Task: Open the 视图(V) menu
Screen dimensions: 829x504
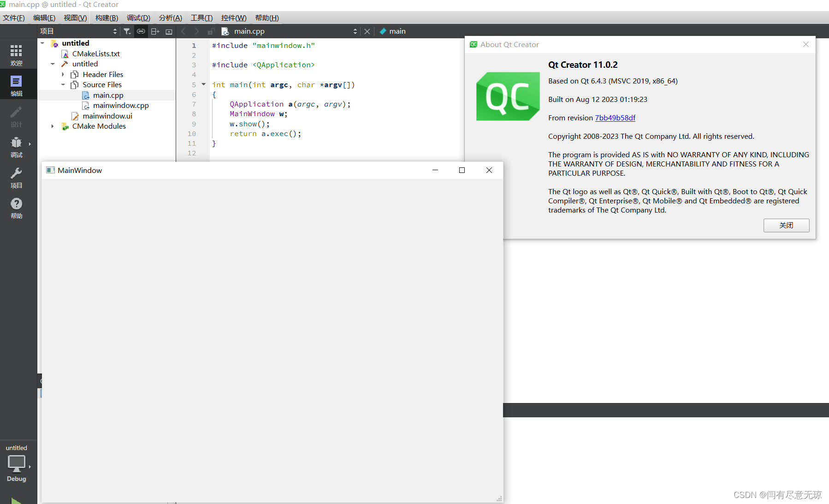Action: click(75, 18)
